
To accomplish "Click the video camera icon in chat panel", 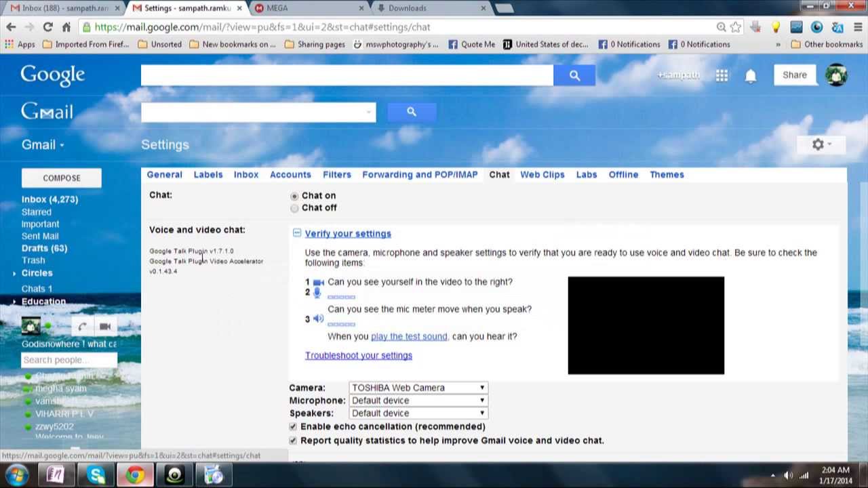I will [x=105, y=327].
